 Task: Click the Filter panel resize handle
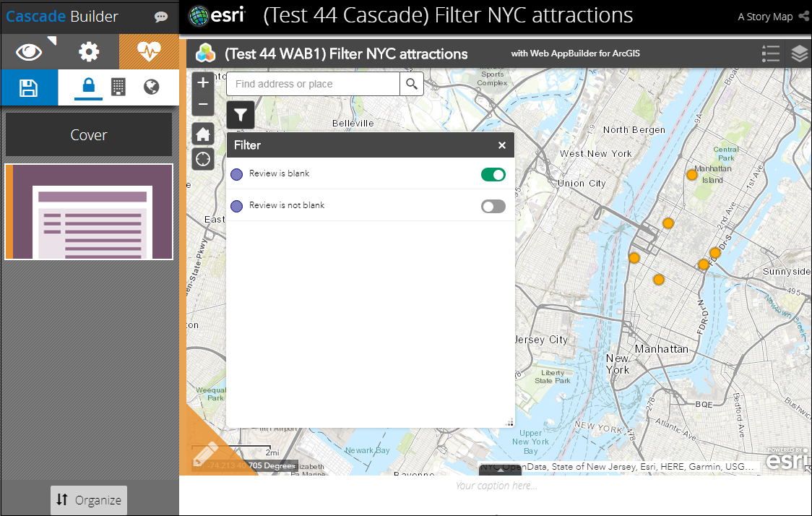coord(509,423)
